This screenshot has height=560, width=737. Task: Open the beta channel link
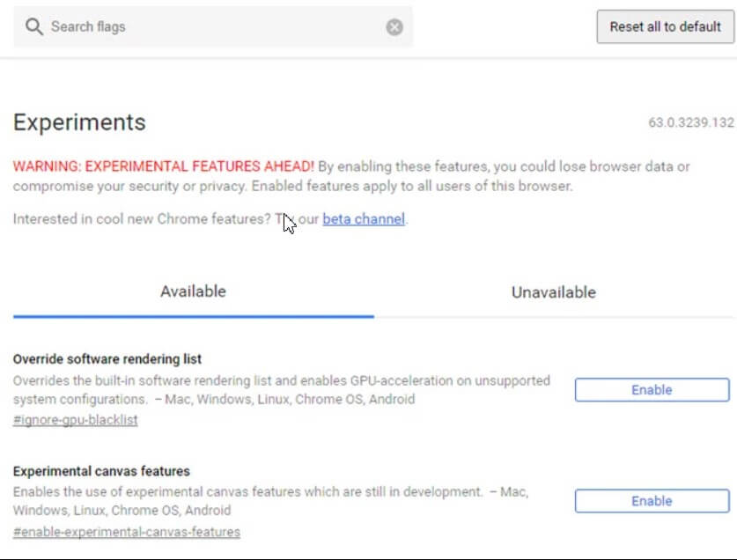[x=365, y=218]
